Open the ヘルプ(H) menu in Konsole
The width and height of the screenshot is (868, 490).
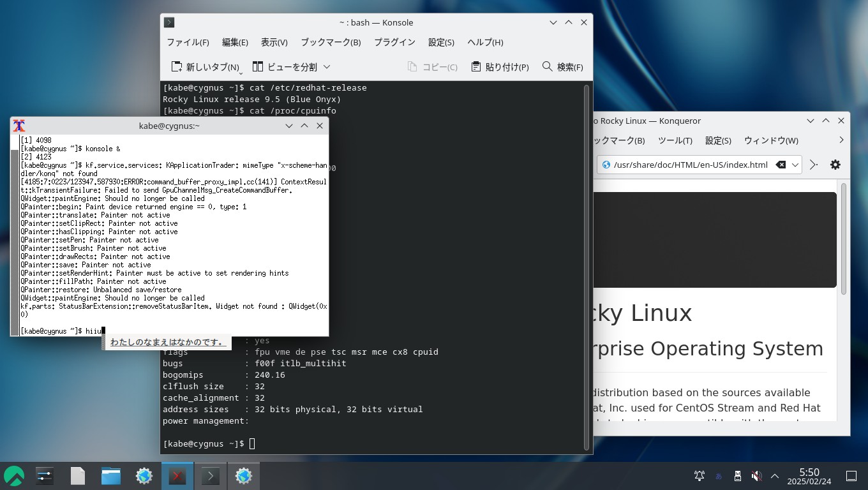pos(485,42)
